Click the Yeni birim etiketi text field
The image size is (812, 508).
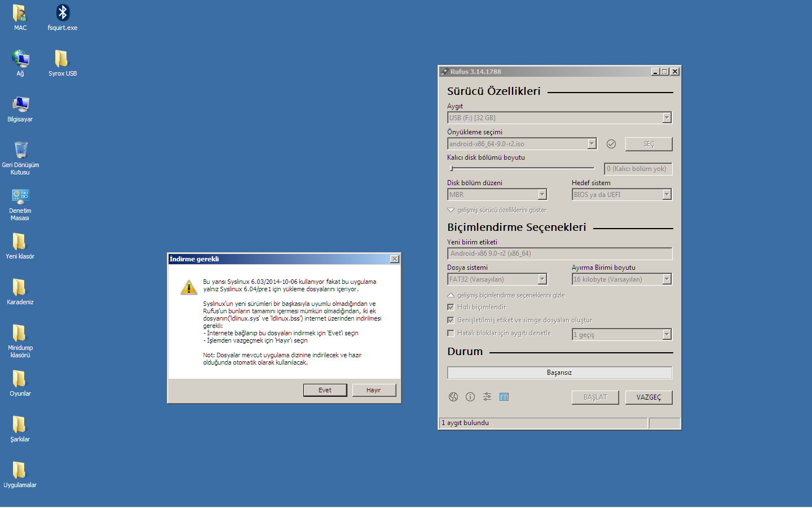click(x=559, y=253)
